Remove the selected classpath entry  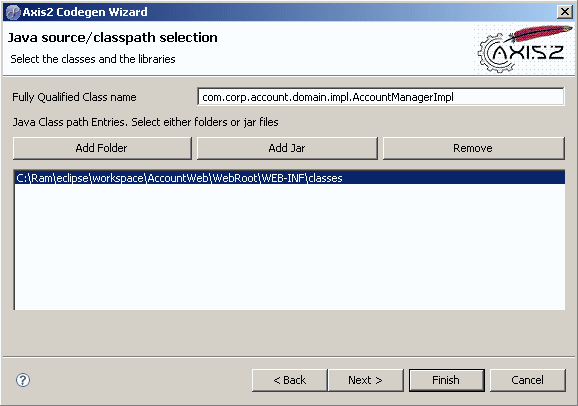pyautogui.click(x=473, y=148)
